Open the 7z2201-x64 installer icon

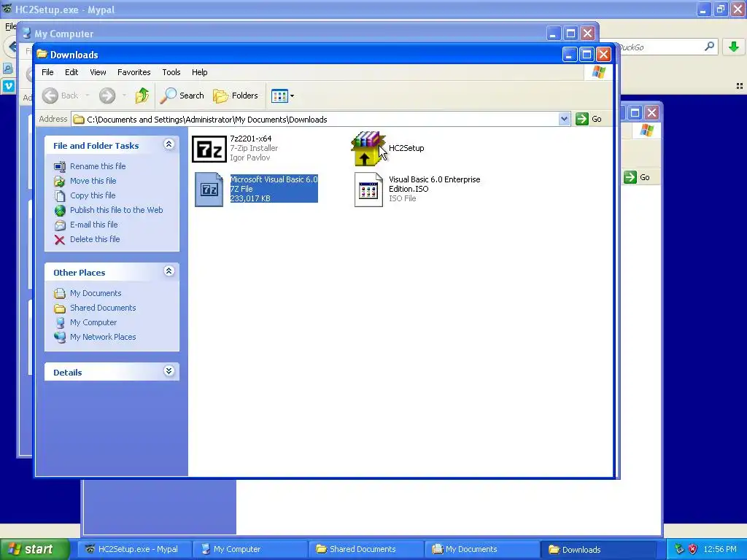coord(209,149)
